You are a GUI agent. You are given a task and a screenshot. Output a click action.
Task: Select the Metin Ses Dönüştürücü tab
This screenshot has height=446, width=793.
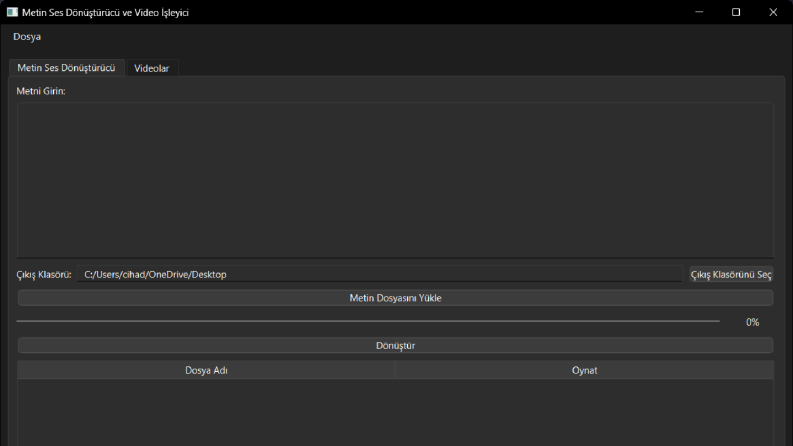click(66, 68)
